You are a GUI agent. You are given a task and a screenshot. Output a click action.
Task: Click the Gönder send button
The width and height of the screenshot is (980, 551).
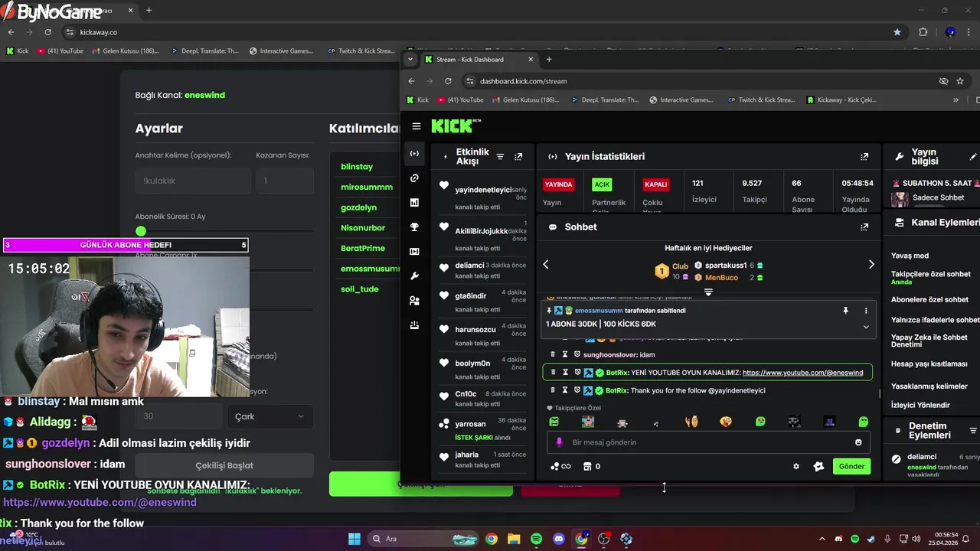pyautogui.click(x=851, y=466)
